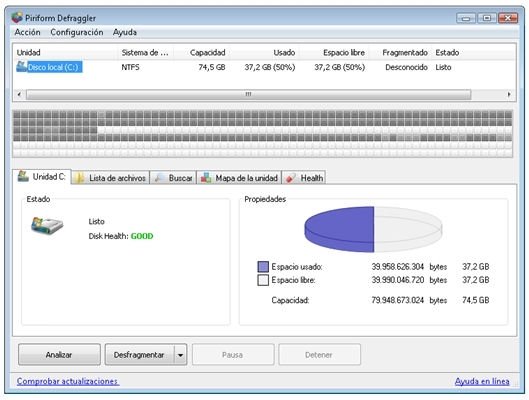Click the Detener button
This screenshot has height=400, width=529.
(x=319, y=354)
